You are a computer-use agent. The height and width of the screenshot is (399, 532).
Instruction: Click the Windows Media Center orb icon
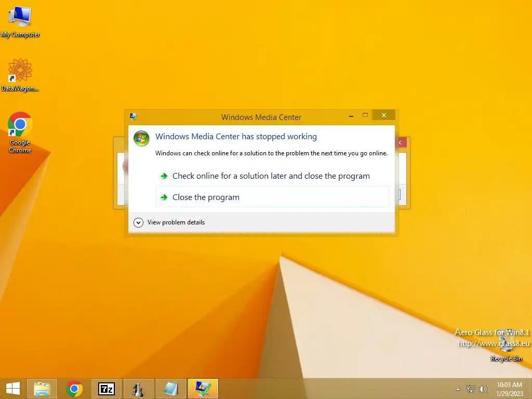(141, 138)
